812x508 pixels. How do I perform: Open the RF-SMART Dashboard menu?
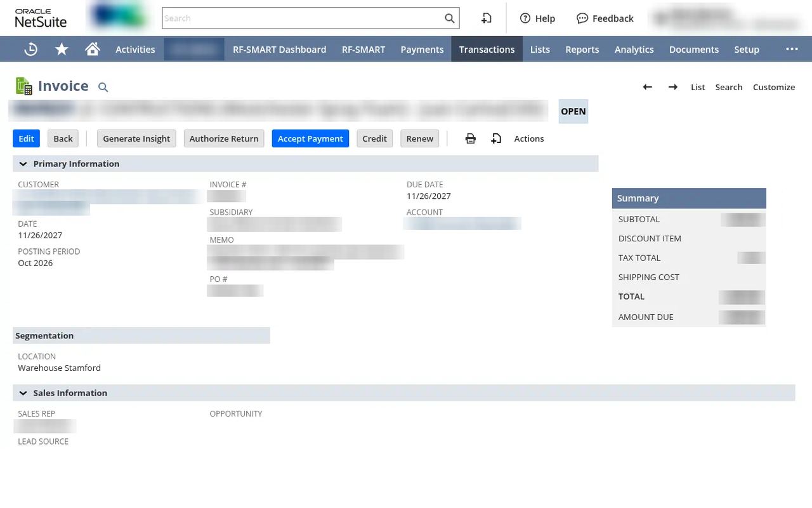279,49
